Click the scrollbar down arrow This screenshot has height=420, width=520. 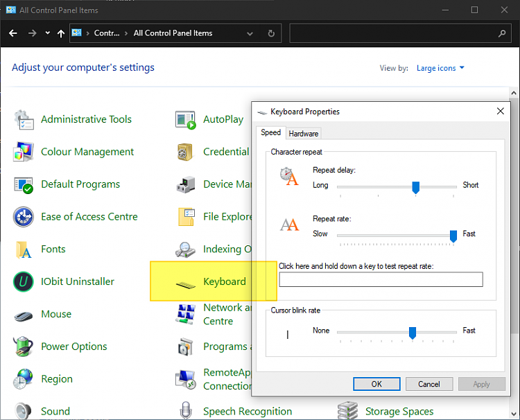(514, 414)
